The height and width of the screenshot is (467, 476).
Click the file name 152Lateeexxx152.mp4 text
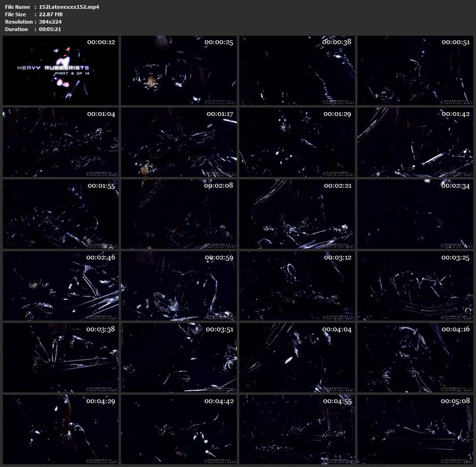tap(69, 6)
